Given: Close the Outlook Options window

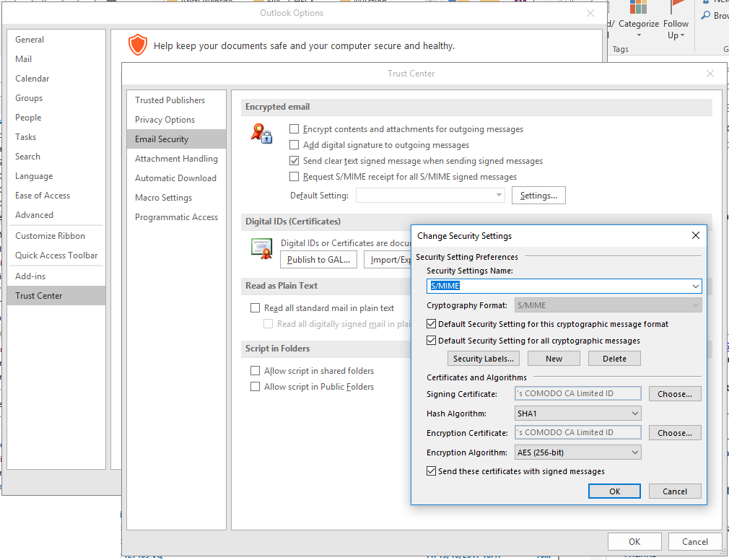Looking at the screenshot, I should [590, 13].
